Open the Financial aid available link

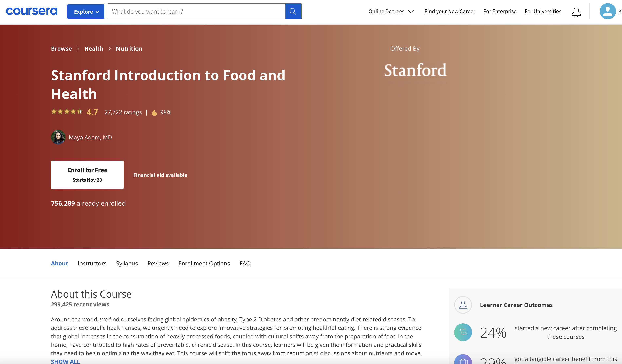(x=160, y=175)
